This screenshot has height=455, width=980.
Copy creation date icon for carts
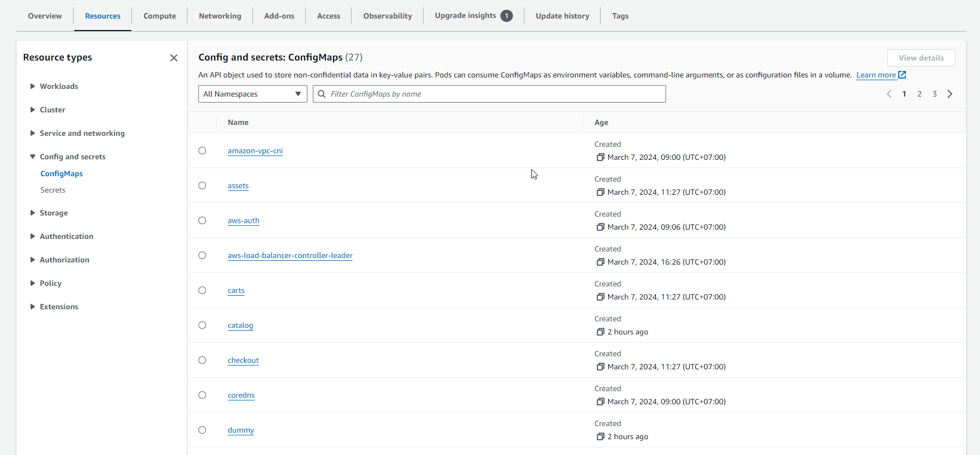[600, 297]
